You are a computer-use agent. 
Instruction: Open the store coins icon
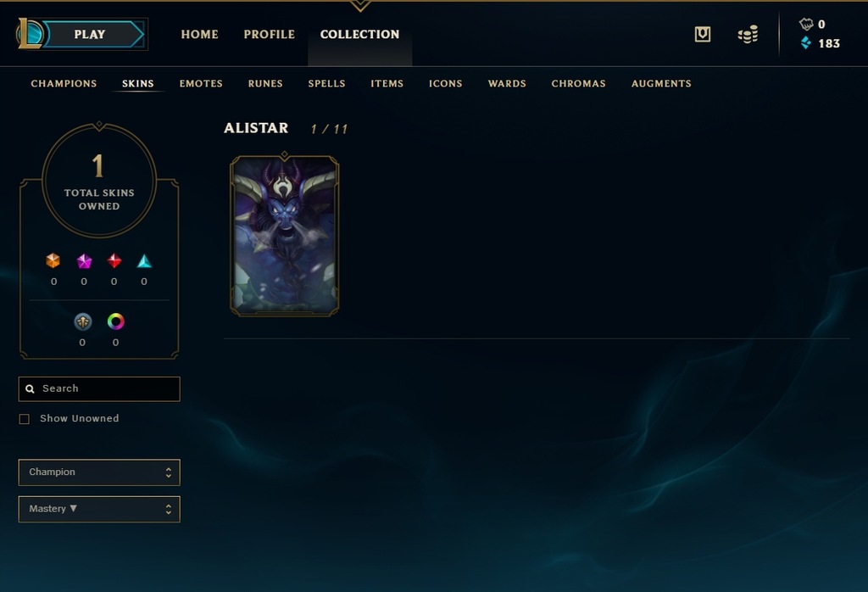(x=748, y=34)
